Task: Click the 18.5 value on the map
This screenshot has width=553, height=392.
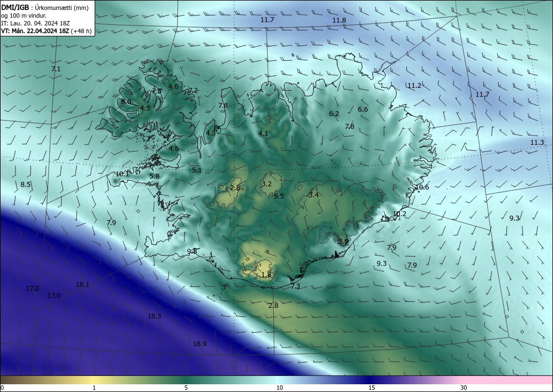Action: tap(154, 316)
